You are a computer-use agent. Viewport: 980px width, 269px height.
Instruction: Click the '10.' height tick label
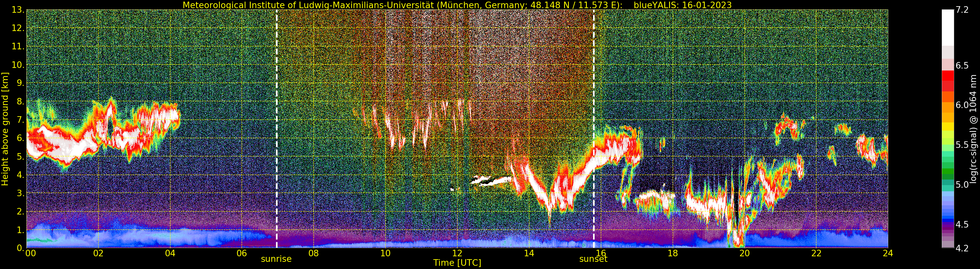tap(19, 65)
